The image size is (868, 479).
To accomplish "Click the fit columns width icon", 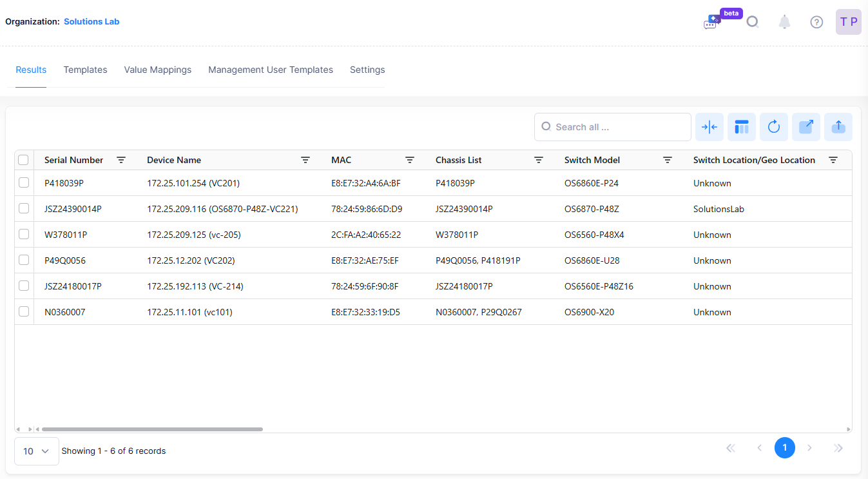I will click(709, 127).
